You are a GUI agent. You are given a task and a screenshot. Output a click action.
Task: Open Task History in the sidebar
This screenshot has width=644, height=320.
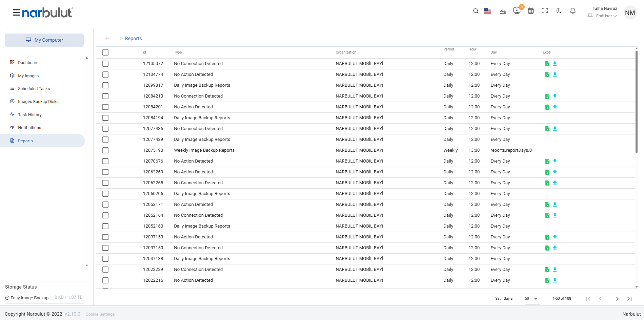(30, 115)
